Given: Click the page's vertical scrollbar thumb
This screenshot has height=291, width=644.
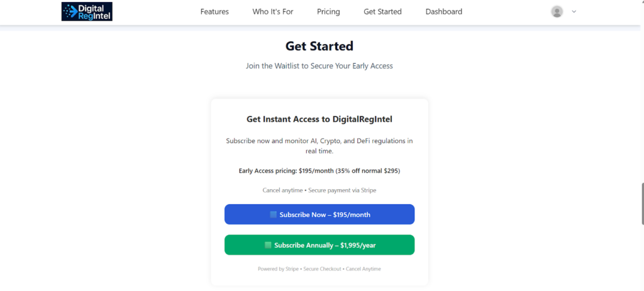Looking at the screenshot, I should pyautogui.click(x=641, y=202).
